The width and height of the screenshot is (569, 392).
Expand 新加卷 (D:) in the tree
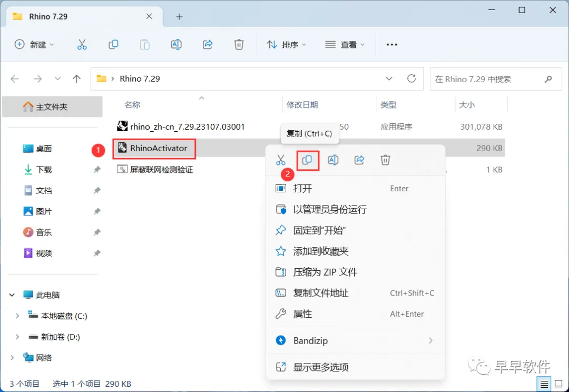click(17, 337)
